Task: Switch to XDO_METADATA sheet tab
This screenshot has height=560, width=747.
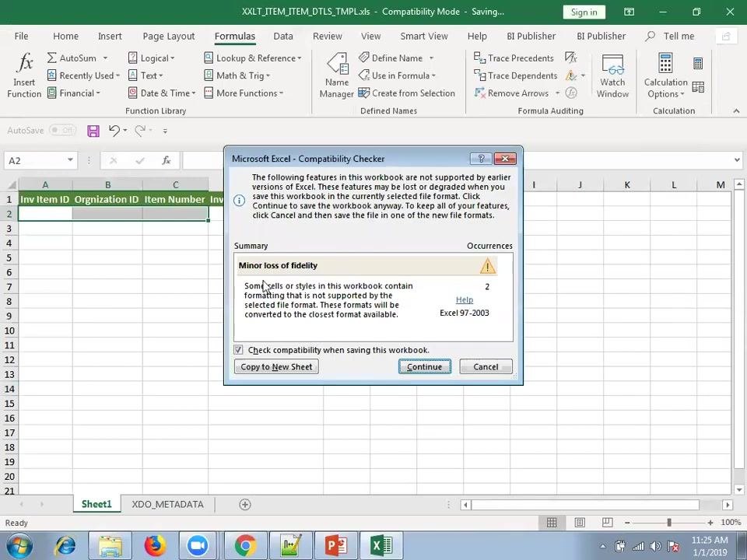Action: pos(168,504)
